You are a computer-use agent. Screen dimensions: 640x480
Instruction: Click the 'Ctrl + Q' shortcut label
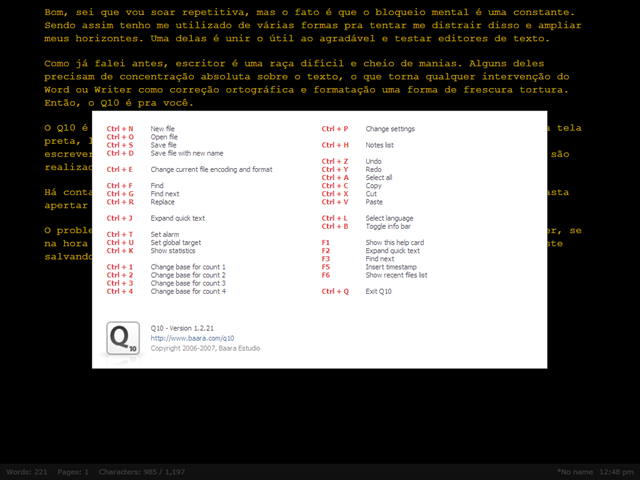(x=335, y=291)
